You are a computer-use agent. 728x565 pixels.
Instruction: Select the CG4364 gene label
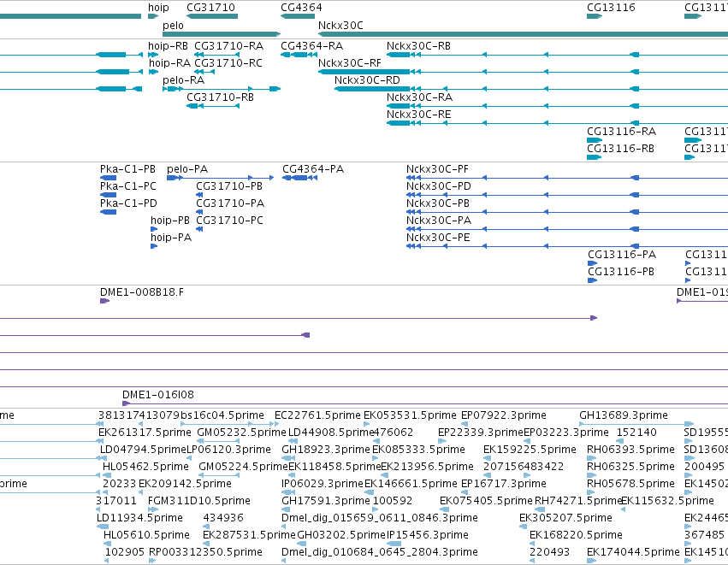click(x=301, y=8)
